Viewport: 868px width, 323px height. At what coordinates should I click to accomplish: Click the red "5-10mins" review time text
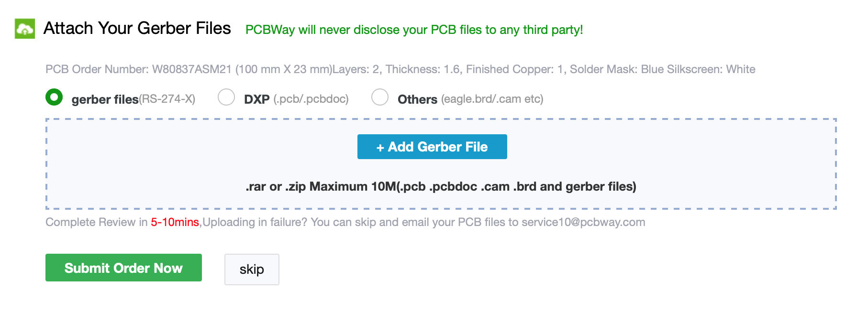pyautogui.click(x=175, y=222)
